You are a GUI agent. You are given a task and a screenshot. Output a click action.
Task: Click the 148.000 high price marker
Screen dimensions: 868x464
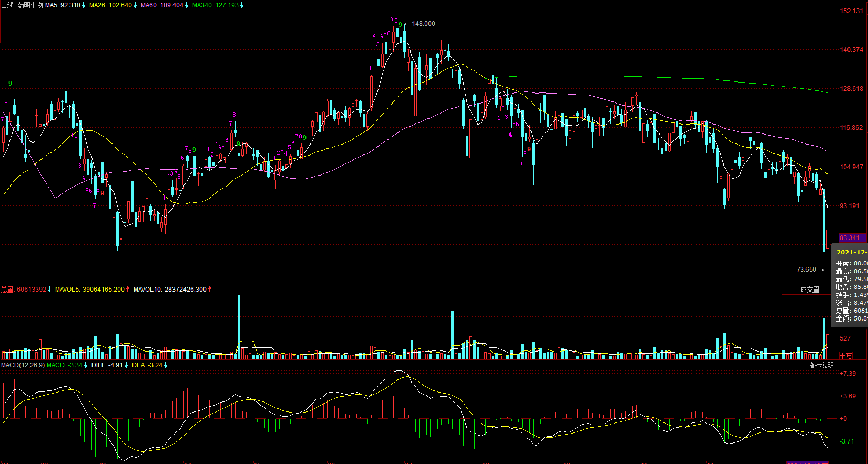pos(423,24)
